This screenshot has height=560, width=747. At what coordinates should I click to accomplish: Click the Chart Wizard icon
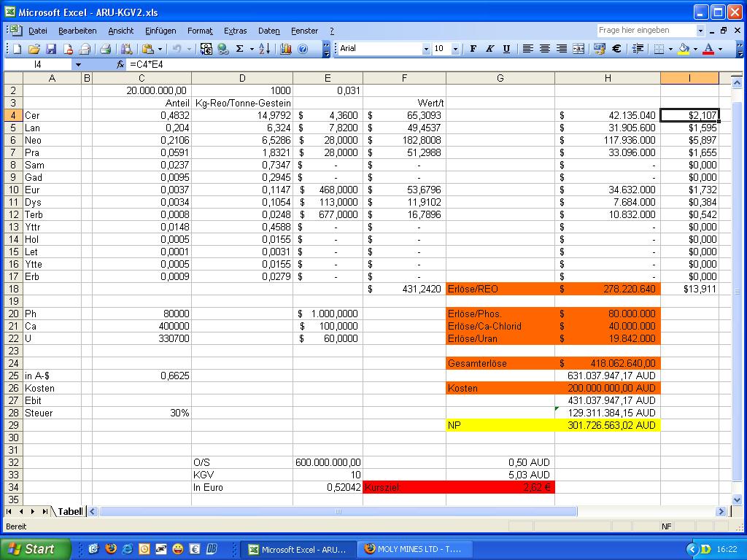click(287, 50)
